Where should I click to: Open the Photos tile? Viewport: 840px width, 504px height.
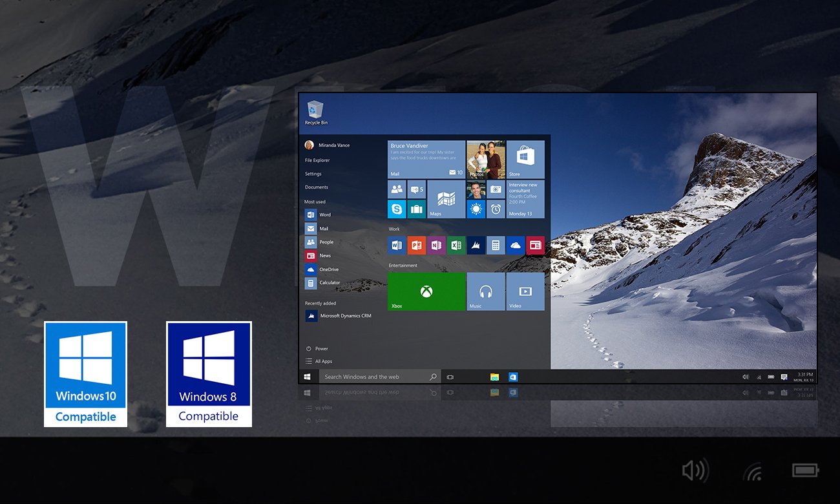486,160
